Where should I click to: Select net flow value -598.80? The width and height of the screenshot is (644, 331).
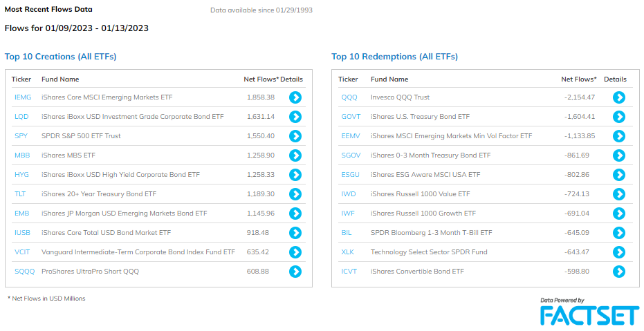coord(577,272)
